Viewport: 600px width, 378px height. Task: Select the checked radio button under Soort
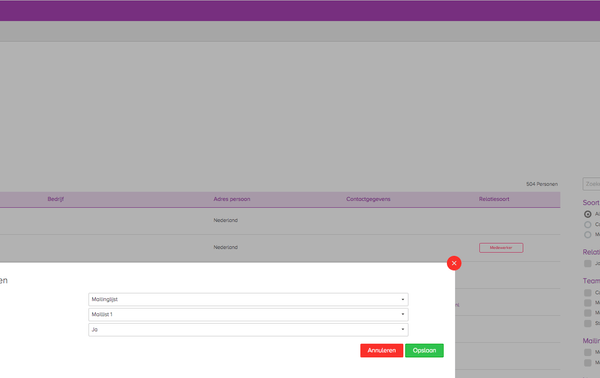588,214
